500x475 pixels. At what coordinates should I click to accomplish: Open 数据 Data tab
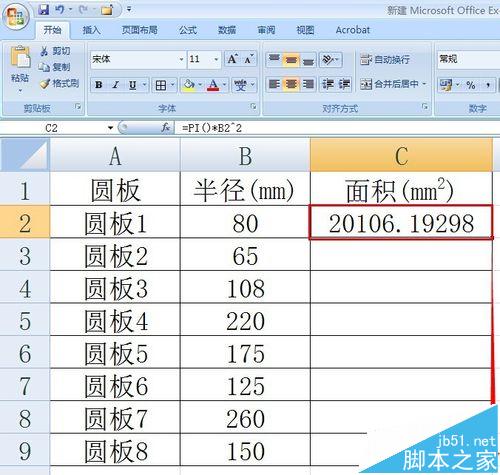[x=227, y=30]
